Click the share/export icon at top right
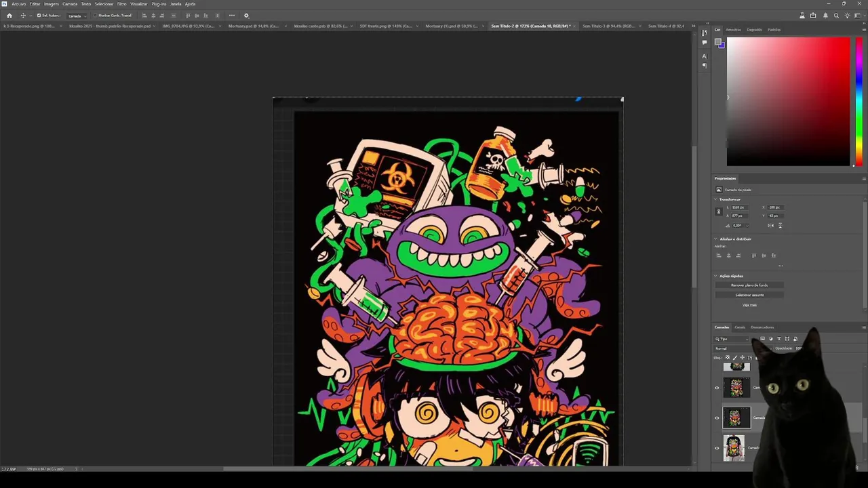The image size is (868, 488). coord(813,16)
